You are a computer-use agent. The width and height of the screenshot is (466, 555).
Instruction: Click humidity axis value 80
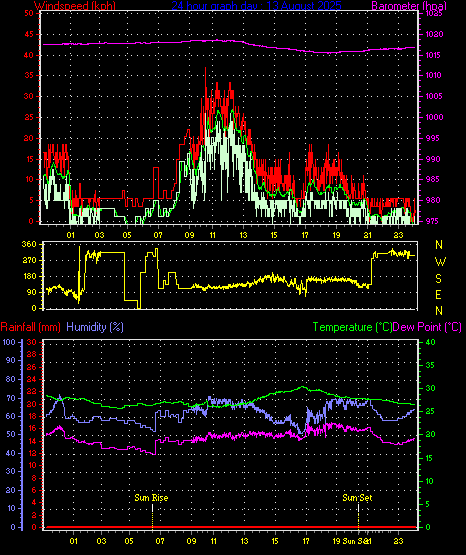coord(11,379)
